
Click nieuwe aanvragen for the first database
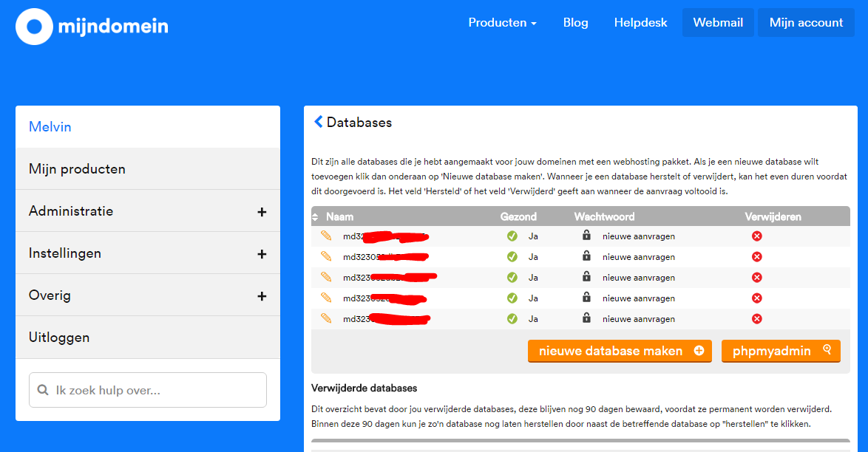(634, 236)
